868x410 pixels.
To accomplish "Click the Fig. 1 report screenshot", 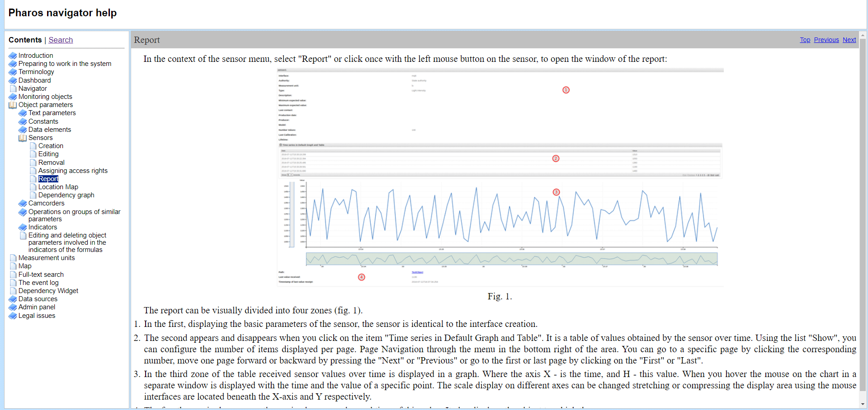I will [500, 177].
